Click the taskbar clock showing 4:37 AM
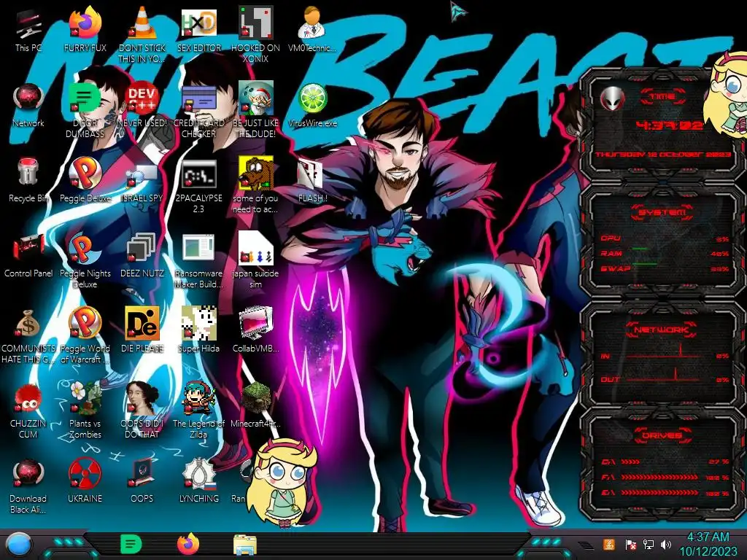The height and width of the screenshot is (560, 747). pos(708,544)
